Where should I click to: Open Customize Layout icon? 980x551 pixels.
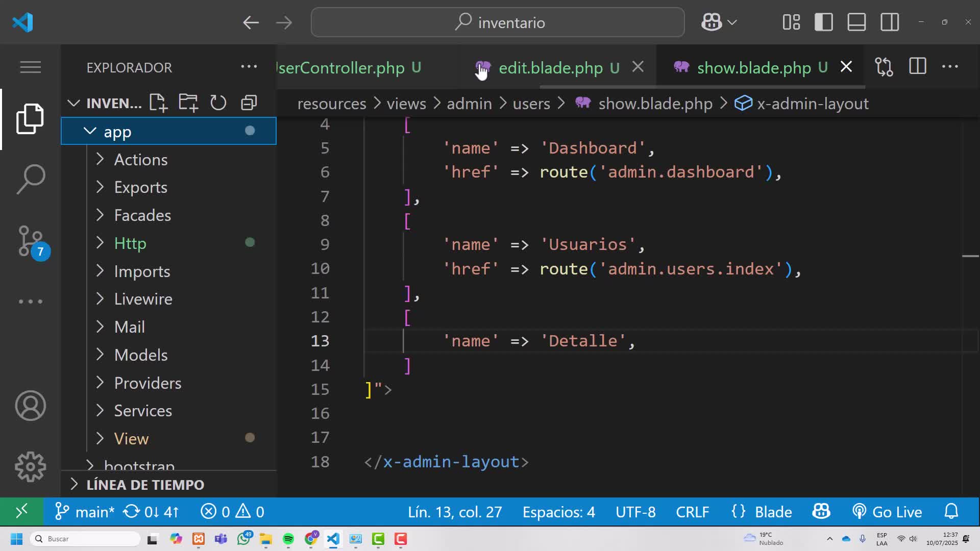[791, 22]
